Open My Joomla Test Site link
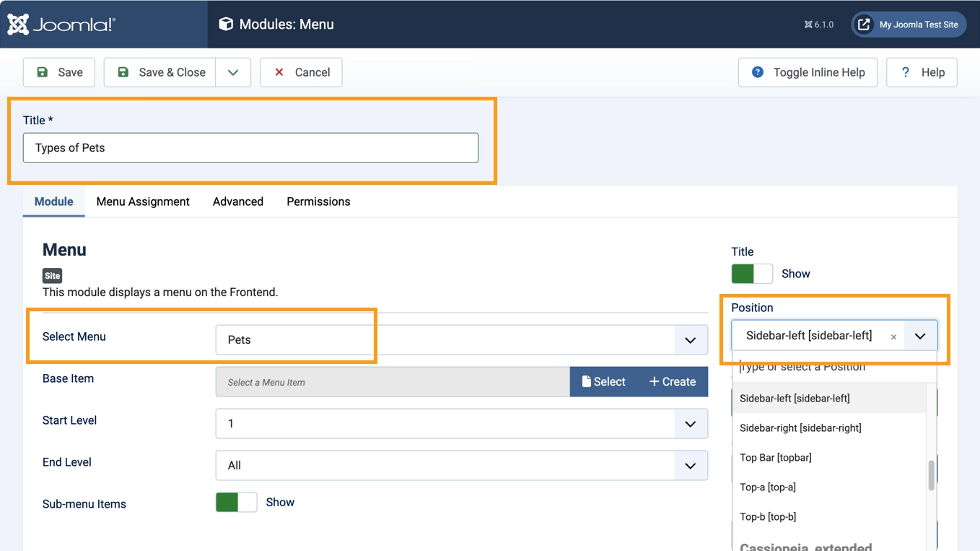 point(909,25)
